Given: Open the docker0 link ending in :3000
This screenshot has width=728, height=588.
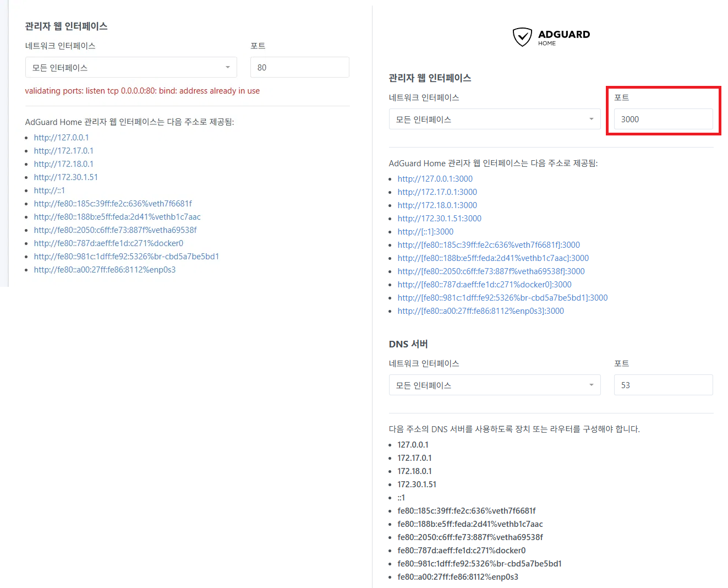Looking at the screenshot, I should [485, 285].
